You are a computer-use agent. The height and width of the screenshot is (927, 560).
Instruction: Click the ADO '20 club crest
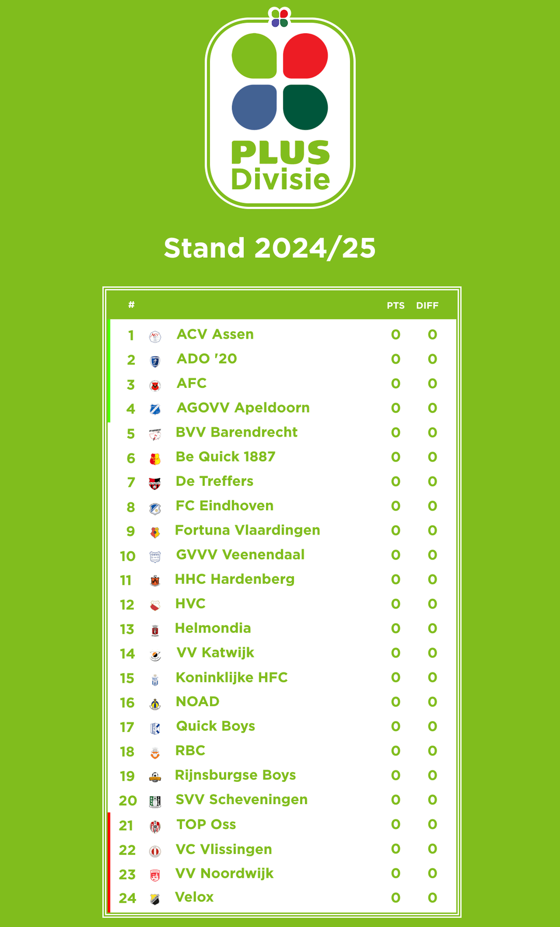pos(155,361)
